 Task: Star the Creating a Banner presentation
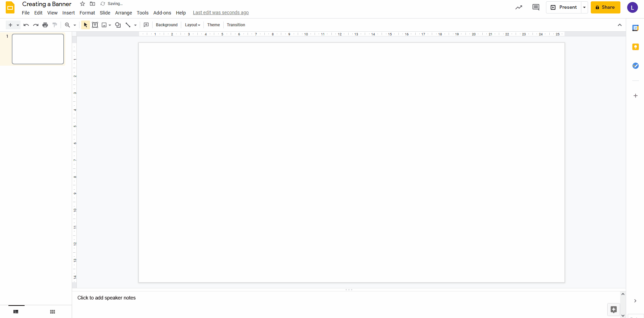(x=82, y=4)
